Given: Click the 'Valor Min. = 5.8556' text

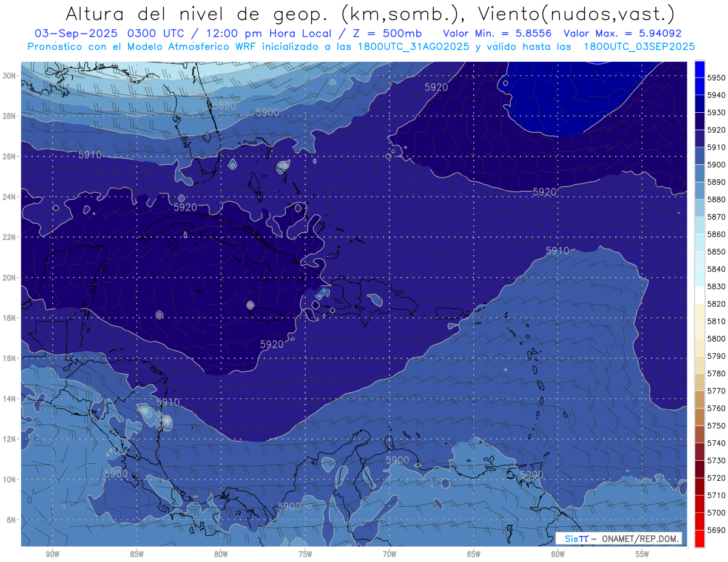Looking at the screenshot, I should pyautogui.click(x=499, y=33).
